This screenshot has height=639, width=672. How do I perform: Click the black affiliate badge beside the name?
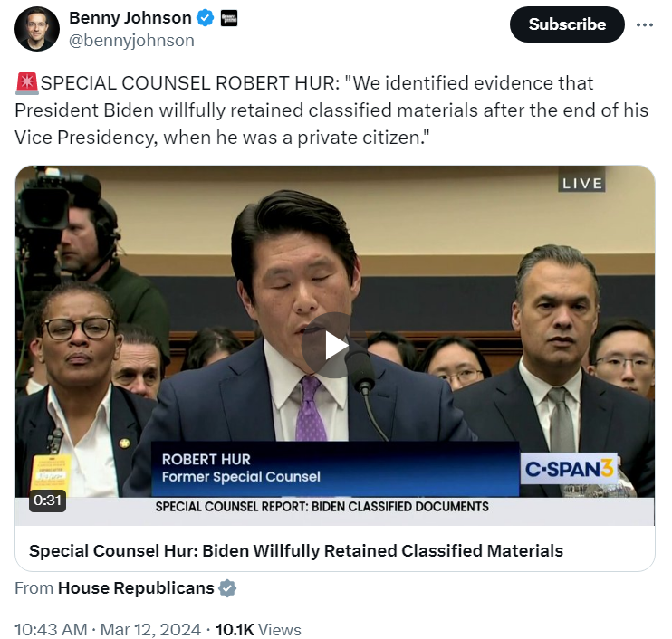(x=229, y=18)
